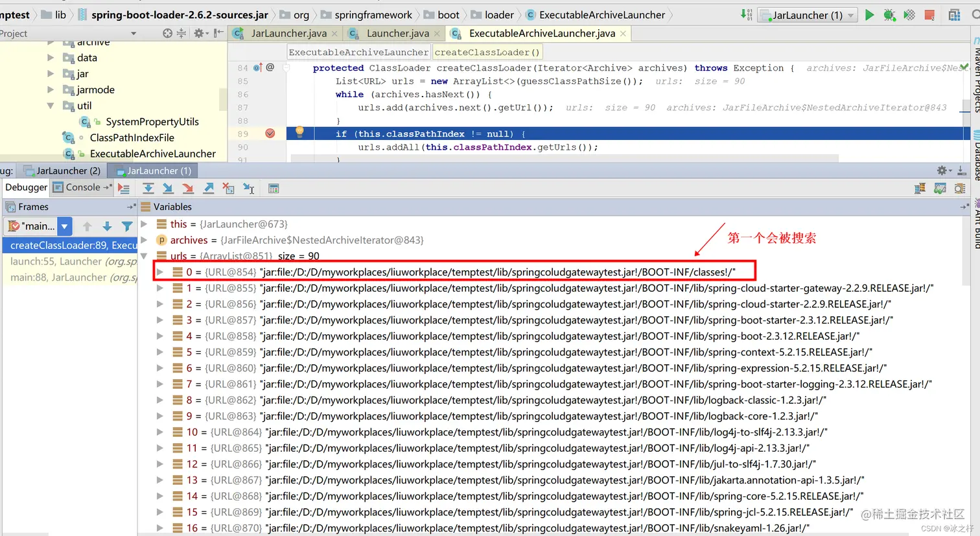The image size is (980, 536).
Task: Drop Frame icon in debugger toolbar
Action: point(228,189)
